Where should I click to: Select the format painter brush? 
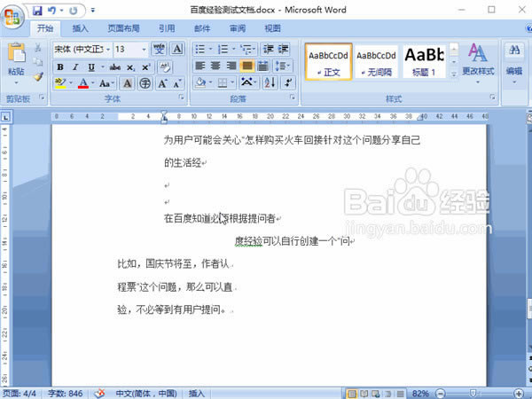[38, 76]
